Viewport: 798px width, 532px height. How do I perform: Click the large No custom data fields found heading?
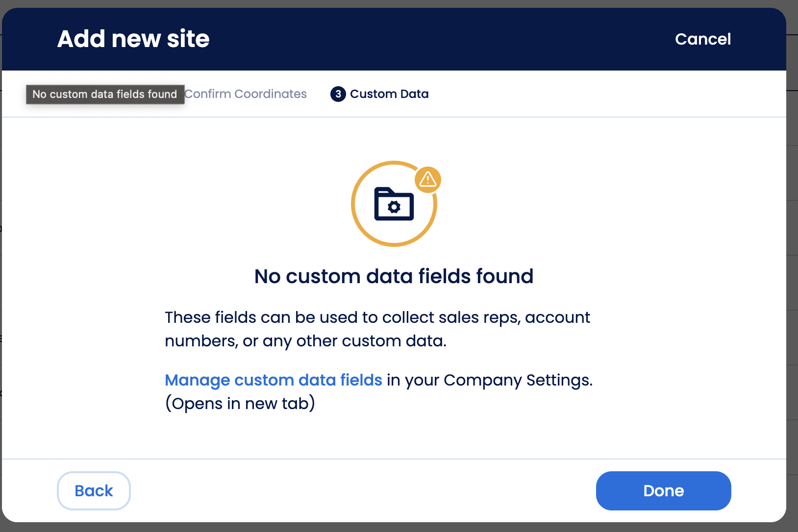coord(394,276)
